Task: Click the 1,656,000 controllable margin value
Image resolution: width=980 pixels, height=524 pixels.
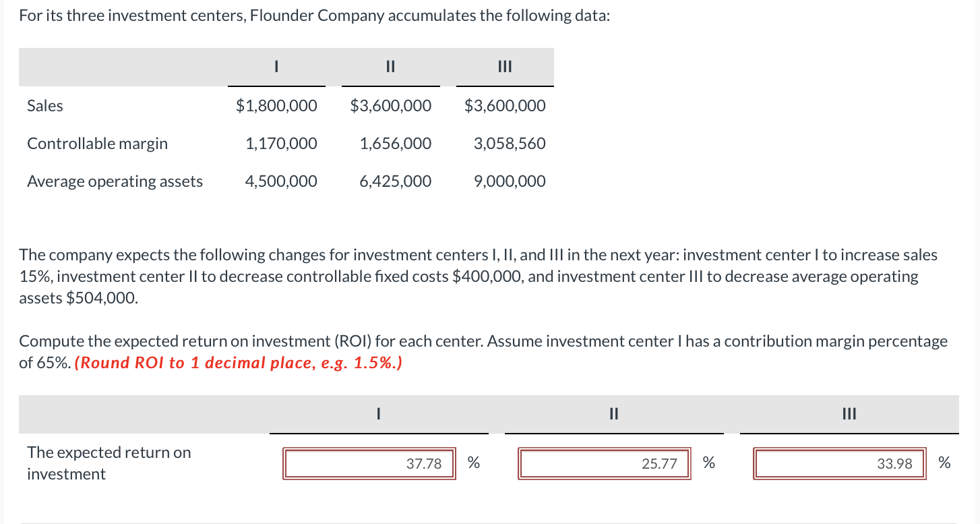Action: 396,144
